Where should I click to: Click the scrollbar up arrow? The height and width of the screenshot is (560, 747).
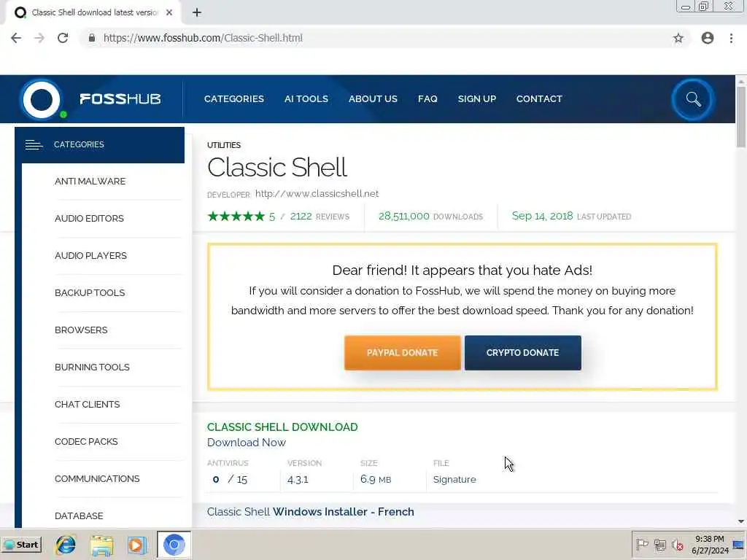pos(741,82)
